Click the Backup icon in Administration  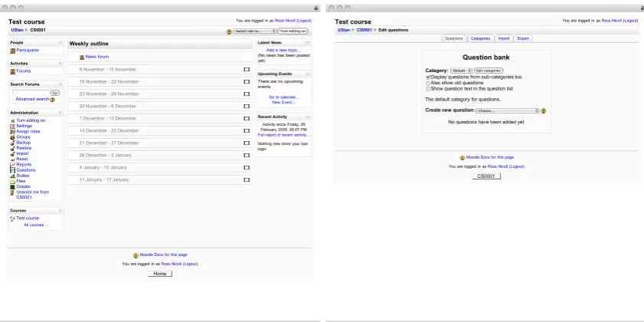(13, 143)
